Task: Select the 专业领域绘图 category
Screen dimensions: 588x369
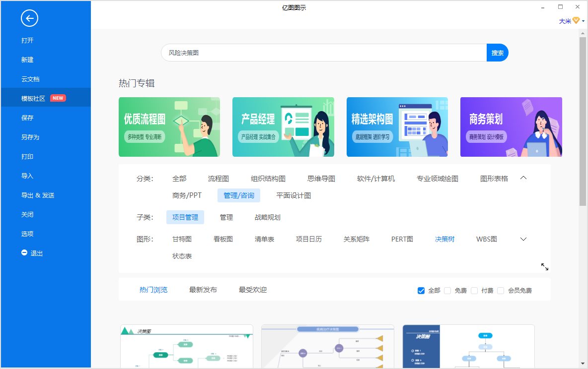Action: coord(438,179)
